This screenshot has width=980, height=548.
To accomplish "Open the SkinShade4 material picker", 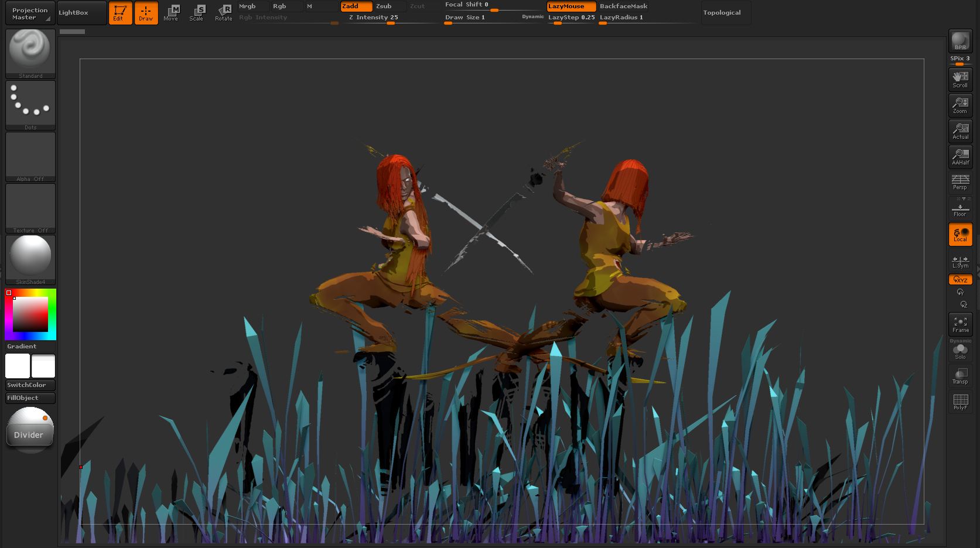I will coord(30,260).
